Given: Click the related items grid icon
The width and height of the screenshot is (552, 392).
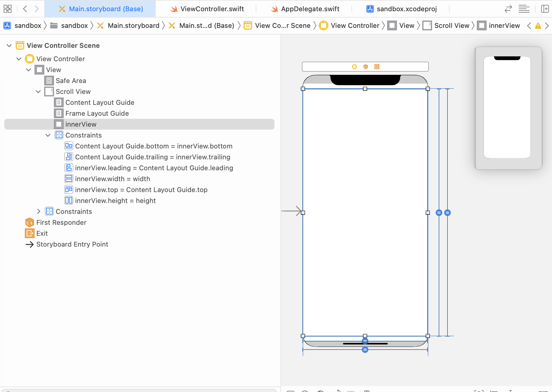Looking at the screenshot, I should tap(8, 9).
